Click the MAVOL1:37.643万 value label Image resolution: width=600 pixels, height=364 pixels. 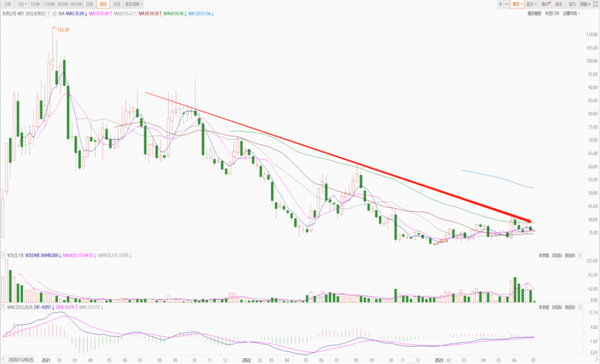click(x=79, y=255)
